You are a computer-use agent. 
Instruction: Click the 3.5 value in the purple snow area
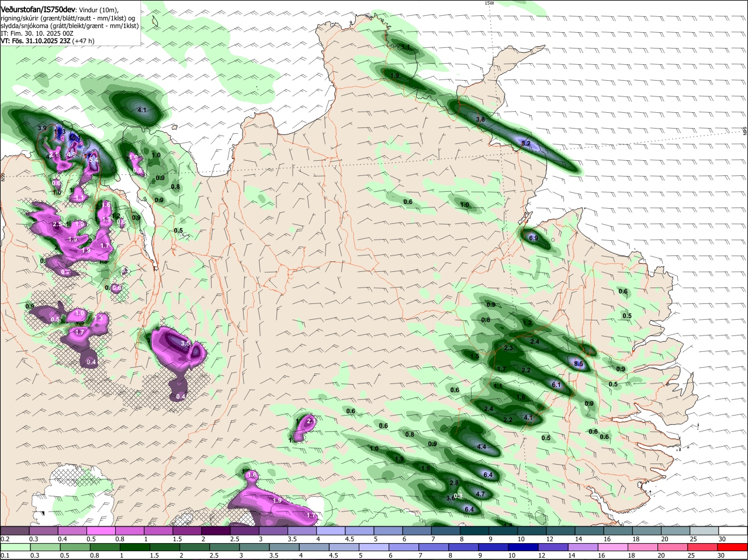[x=186, y=343]
